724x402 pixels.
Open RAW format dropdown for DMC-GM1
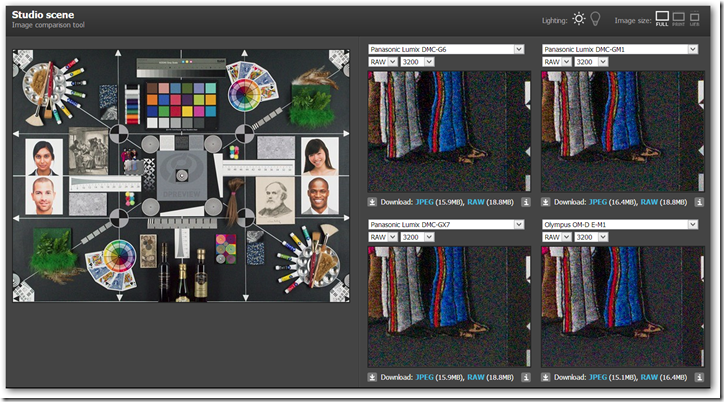pyautogui.click(x=556, y=62)
